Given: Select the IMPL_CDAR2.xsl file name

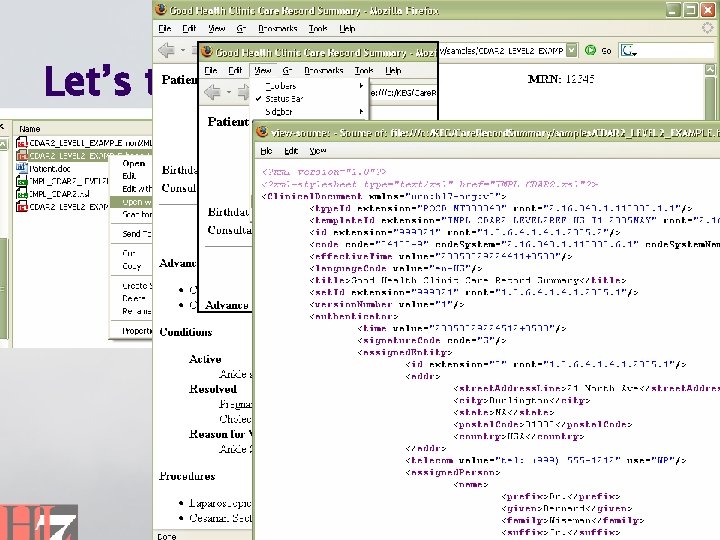Looking at the screenshot, I should tap(60, 194).
